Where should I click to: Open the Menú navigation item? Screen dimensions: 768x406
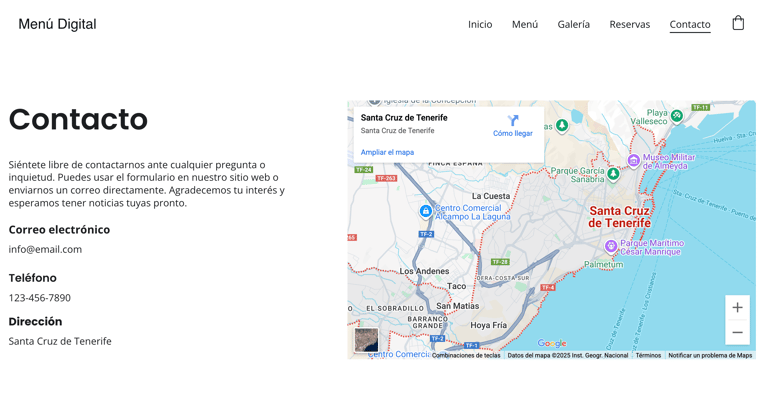(525, 24)
